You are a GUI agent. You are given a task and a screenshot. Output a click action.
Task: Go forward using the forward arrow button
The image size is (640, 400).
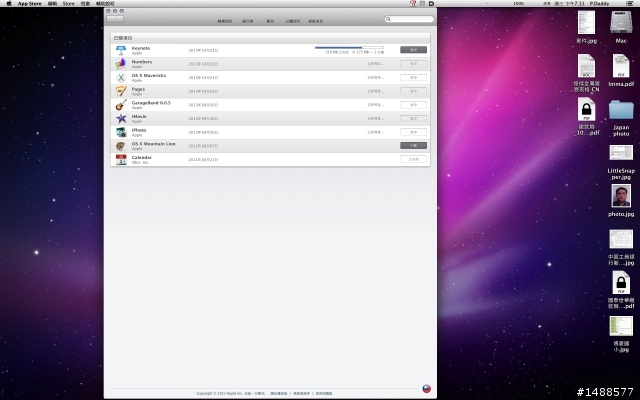pos(119,19)
